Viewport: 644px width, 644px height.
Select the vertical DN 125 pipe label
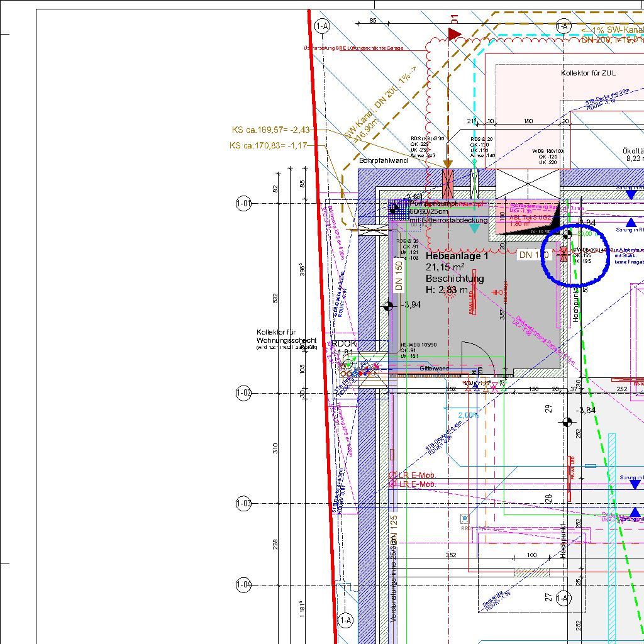tap(394, 530)
